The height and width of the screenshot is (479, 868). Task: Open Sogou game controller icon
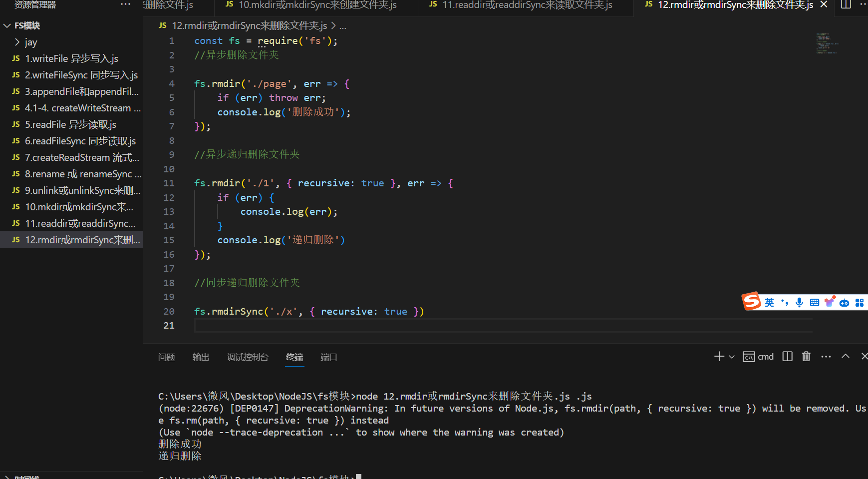pos(845,303)
